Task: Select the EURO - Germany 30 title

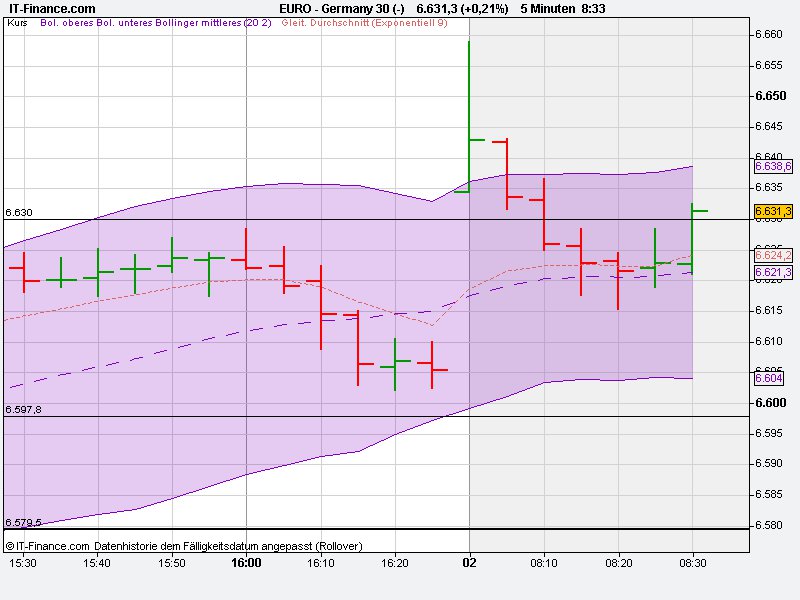Action: pyautogui.click(x=341, y=8)
